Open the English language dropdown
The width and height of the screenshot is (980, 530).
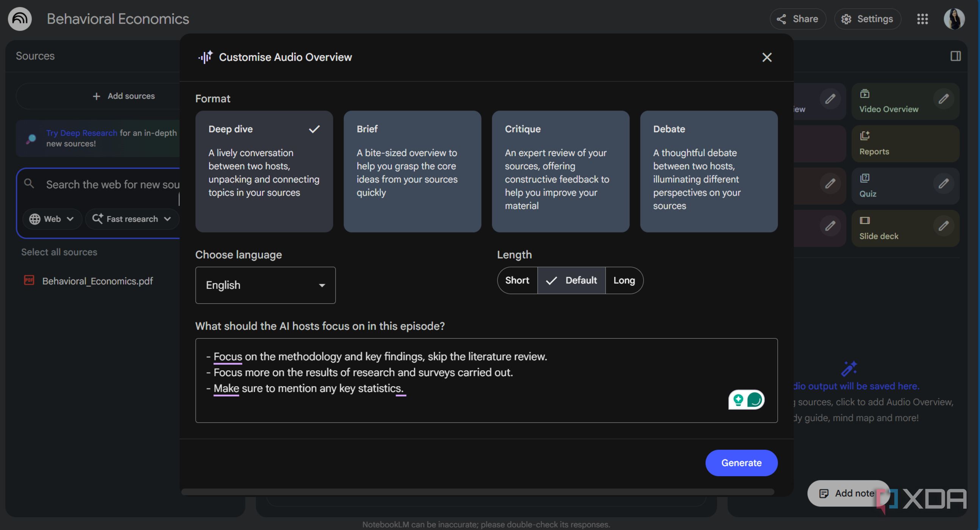[x=265, y=285]
